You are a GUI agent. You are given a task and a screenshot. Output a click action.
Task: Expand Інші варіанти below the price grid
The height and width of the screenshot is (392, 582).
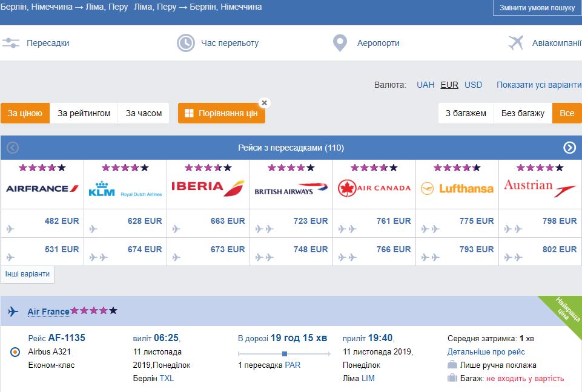coord(28,274)
